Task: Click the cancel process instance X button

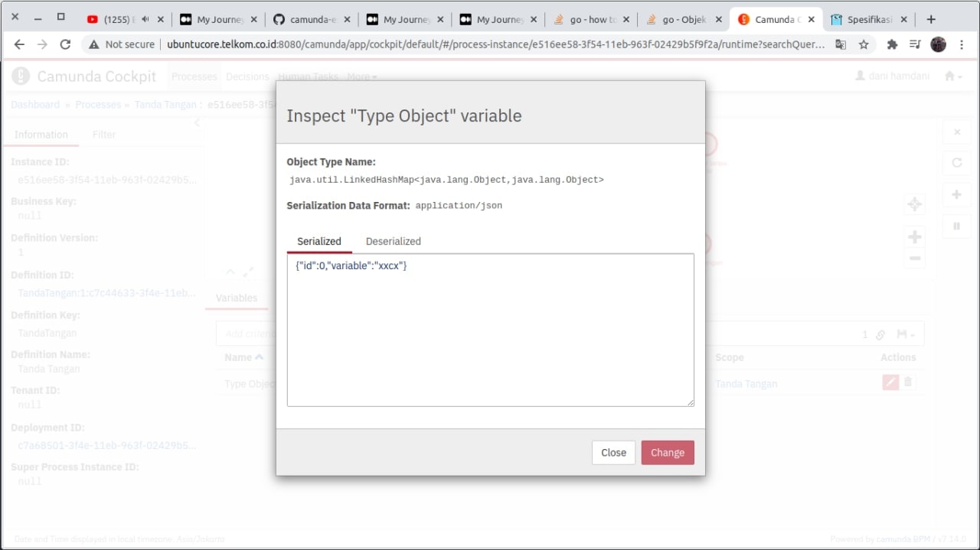Action: coord(956,132)
